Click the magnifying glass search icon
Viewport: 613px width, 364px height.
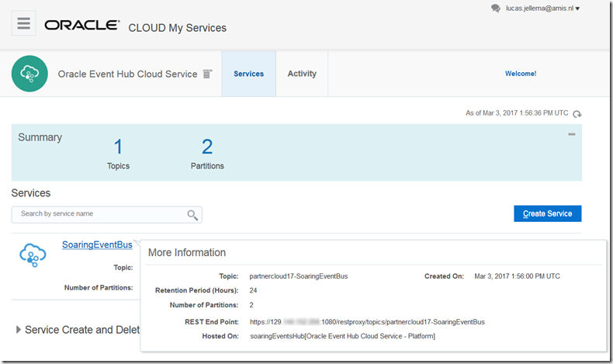pyautogui.click(x=192, y=215)
